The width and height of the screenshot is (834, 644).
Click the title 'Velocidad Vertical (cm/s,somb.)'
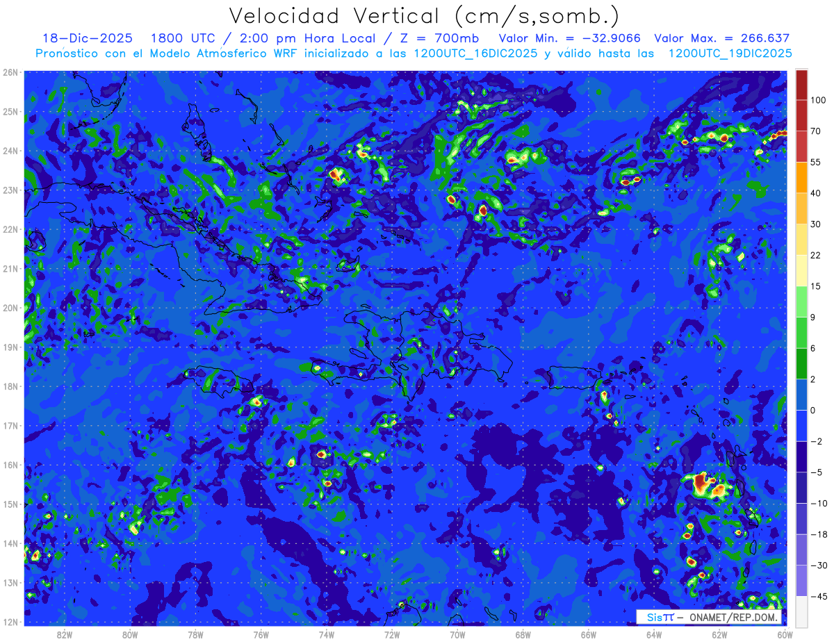pos(424,16)
